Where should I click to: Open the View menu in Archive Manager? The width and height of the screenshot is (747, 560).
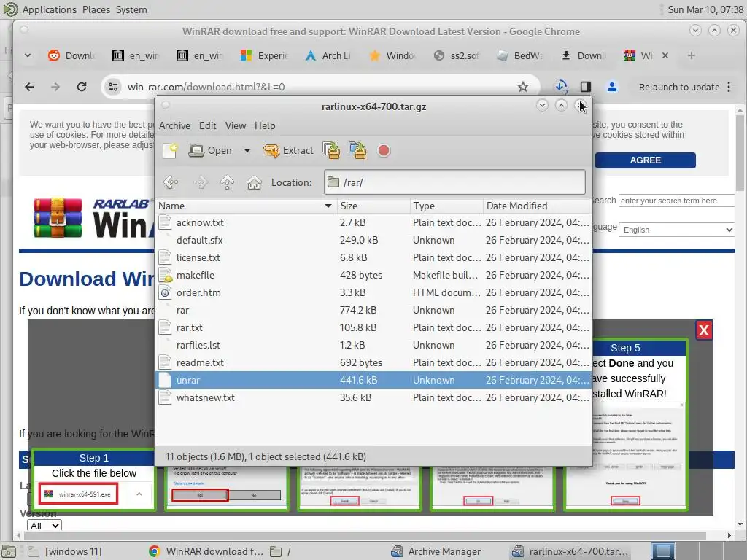click(x=236, y=125)
